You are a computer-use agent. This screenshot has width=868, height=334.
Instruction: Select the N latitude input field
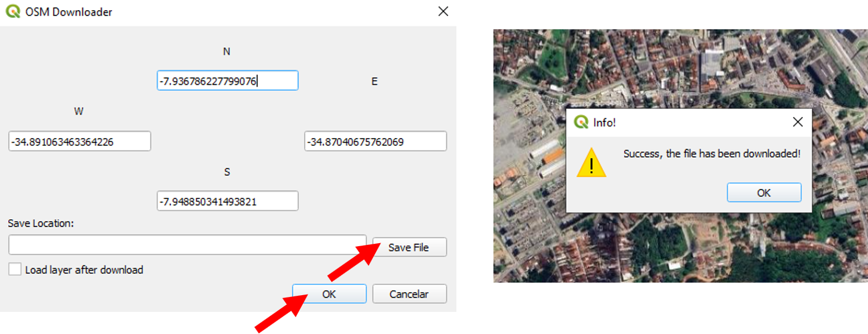[228, 81]
